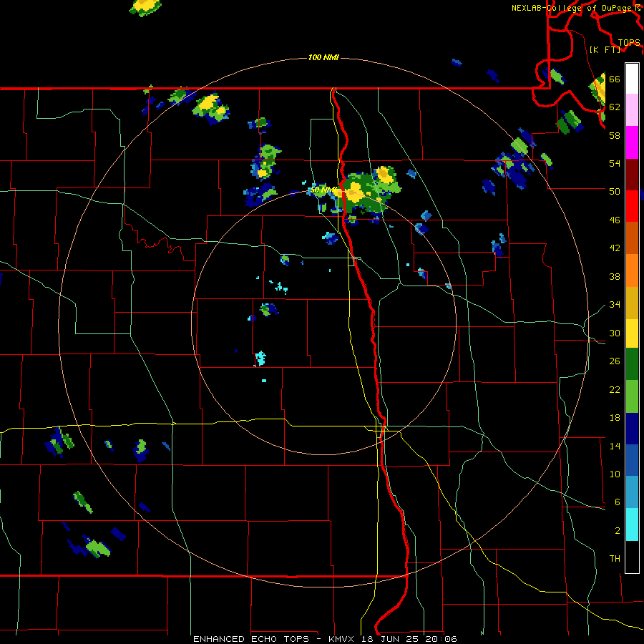Click the 100 NMI range ring label

click(x=323, y=57)
